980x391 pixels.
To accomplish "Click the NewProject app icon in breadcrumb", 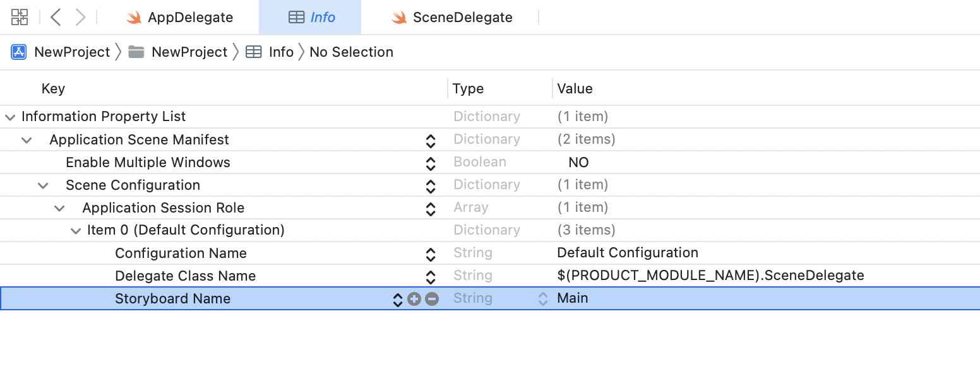I will click(x=19, y=52).
